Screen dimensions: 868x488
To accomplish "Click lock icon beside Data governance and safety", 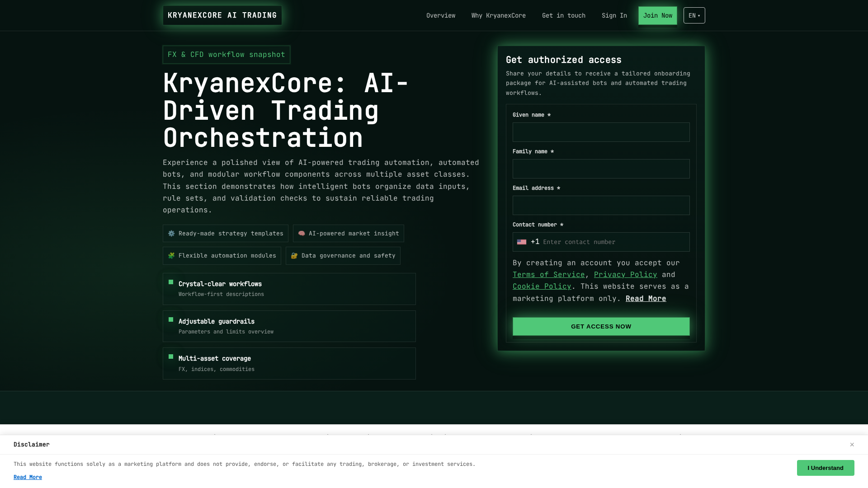I will [x=294, y=256].
